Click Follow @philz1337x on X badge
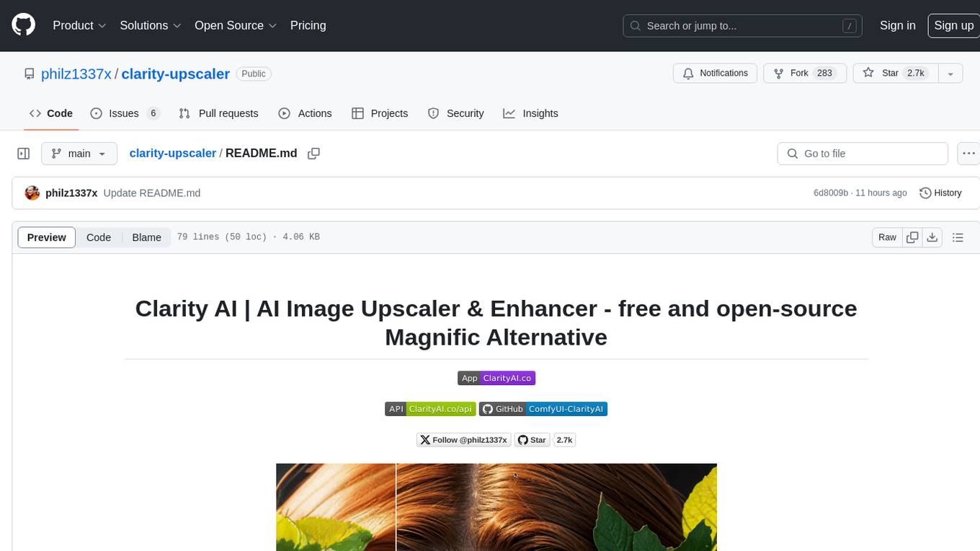Image resolution: width=980 pixels, height=551 pixels. tap(463, 440)
